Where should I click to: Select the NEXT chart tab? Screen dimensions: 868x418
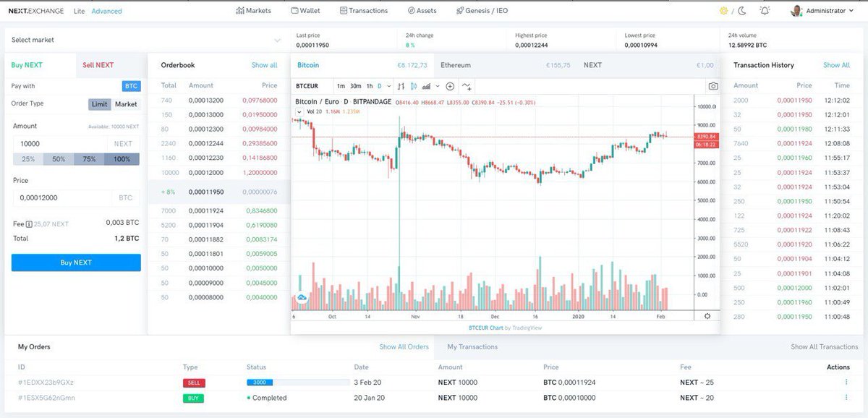[x=648, y=65]
